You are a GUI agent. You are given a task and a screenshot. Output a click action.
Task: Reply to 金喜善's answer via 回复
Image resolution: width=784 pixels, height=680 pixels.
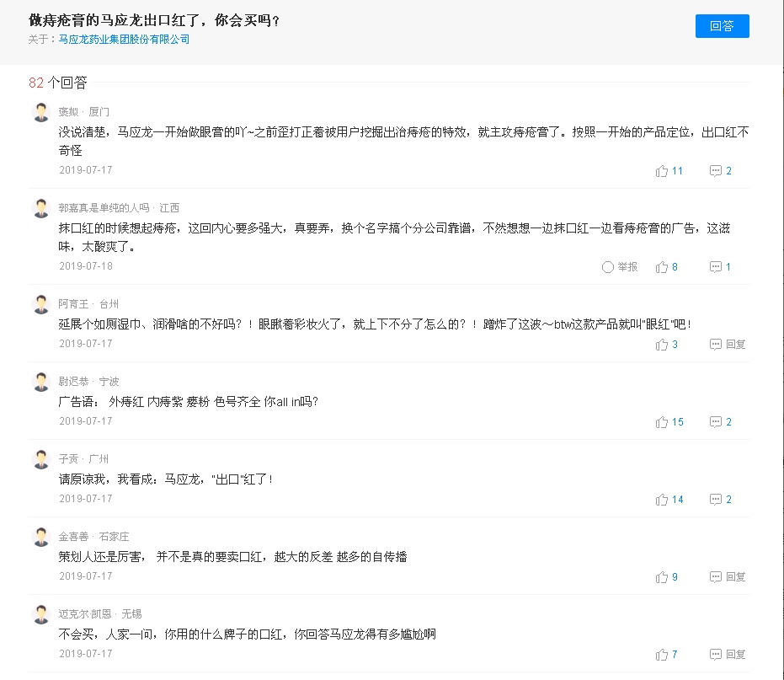(728, 577)
